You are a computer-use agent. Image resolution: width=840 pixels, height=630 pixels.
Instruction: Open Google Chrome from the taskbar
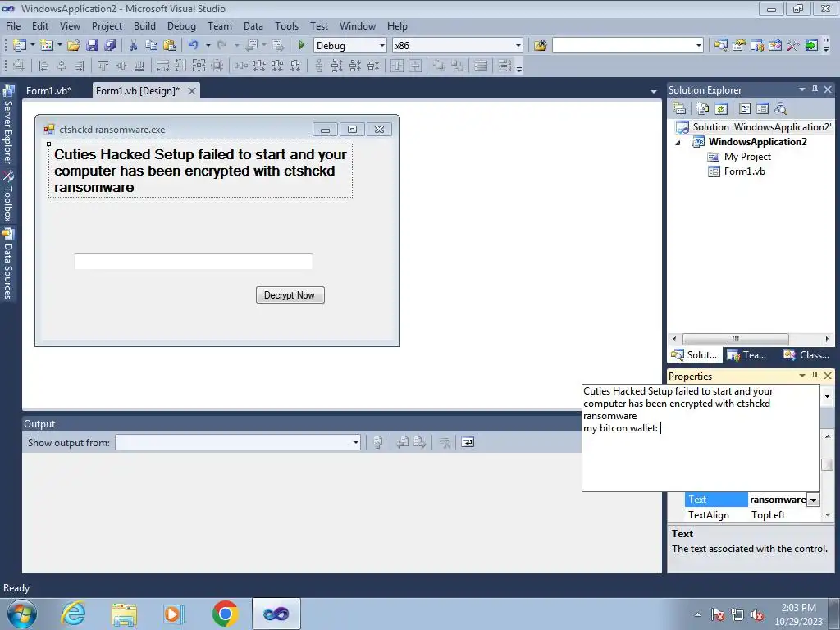click(x=225, y=614)
